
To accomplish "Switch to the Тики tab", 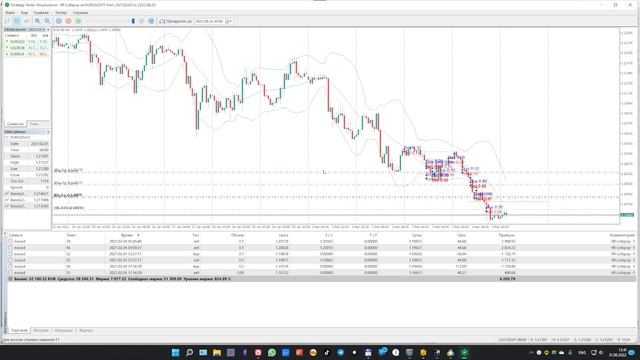I will [34, 124].
